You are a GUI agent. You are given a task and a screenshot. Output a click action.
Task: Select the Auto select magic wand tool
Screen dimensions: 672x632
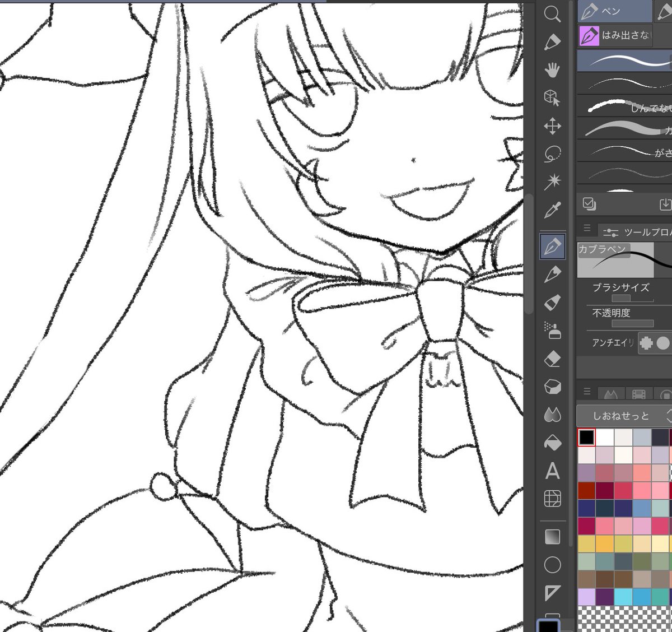[553, 181]
